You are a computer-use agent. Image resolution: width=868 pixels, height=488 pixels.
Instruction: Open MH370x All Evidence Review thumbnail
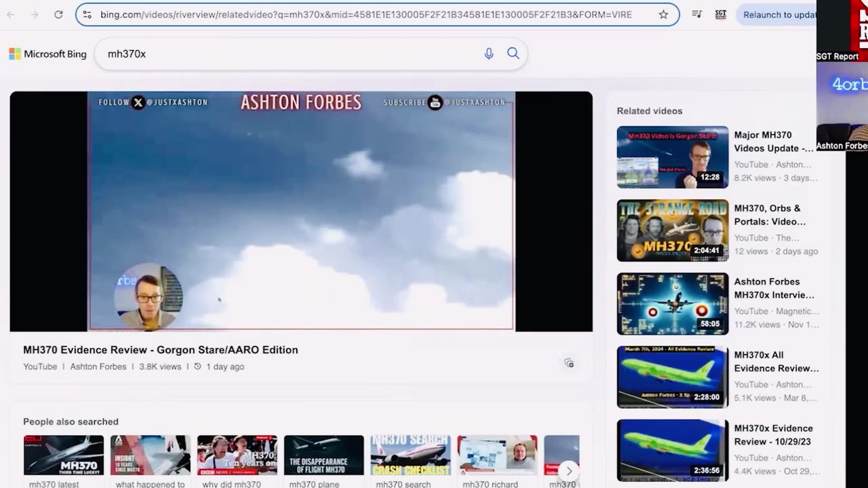click(673, 377)
